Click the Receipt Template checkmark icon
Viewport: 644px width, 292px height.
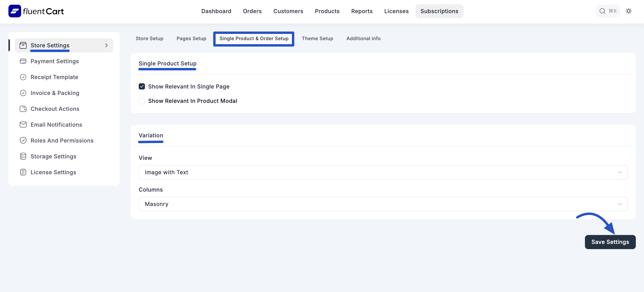tap(23, 77)
